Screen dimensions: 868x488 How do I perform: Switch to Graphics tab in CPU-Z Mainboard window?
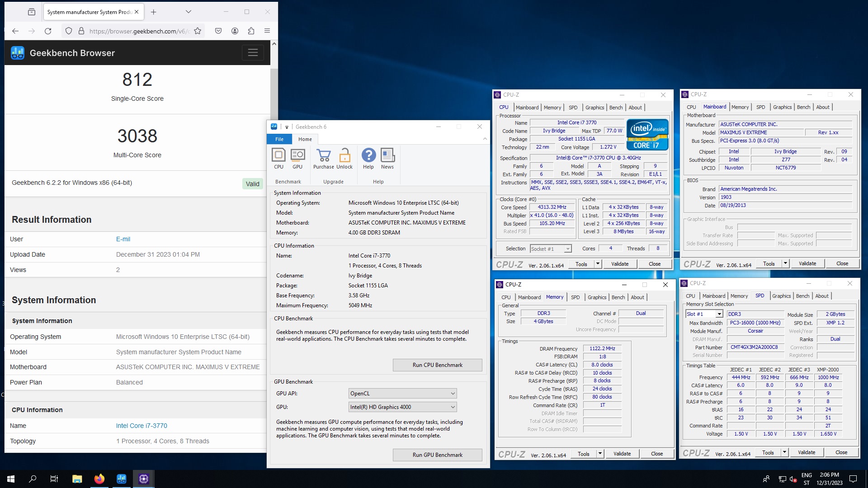coord(782,107)
